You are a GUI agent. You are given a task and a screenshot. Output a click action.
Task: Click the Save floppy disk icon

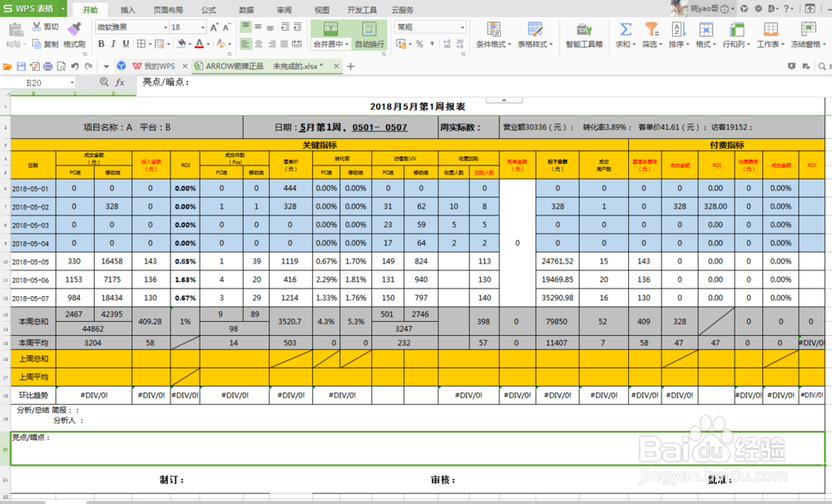(22, 67)
